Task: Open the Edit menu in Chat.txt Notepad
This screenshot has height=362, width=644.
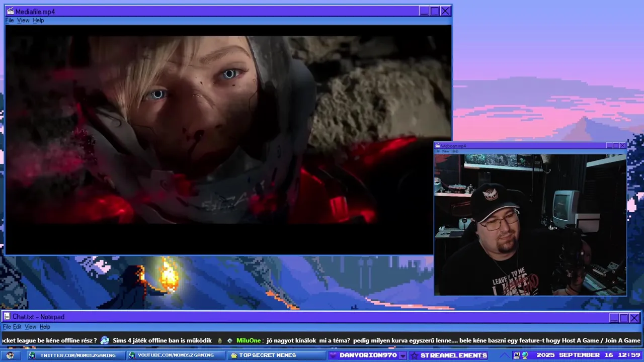Action: tap(17, 327)
